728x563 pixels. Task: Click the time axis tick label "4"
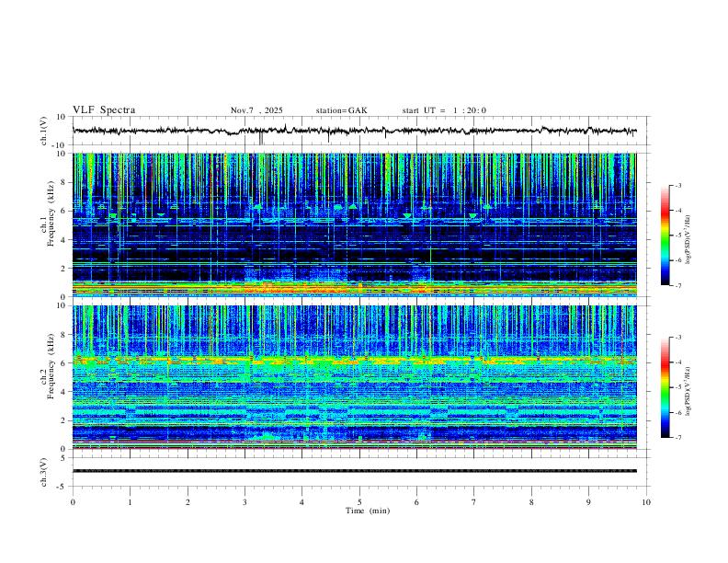tap(302, 502)
